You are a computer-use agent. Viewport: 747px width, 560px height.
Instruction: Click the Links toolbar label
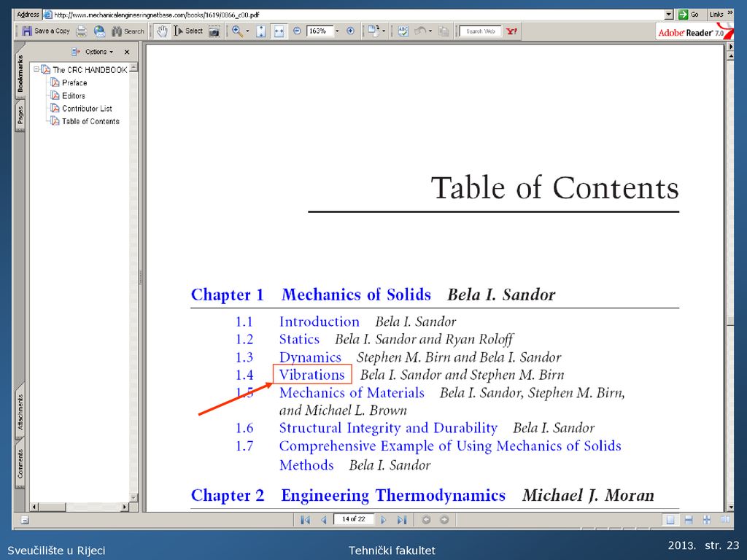pyautogui.click(x=716, y=15)
